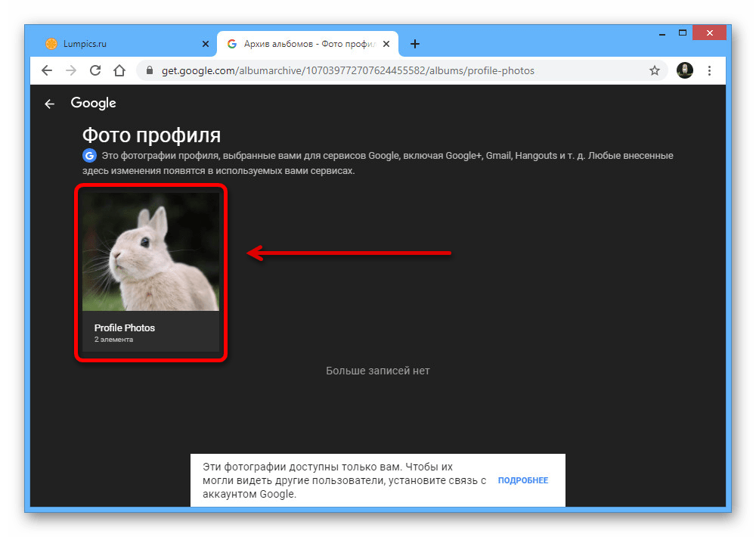Click the browser forward arrow

click(71, 70)
